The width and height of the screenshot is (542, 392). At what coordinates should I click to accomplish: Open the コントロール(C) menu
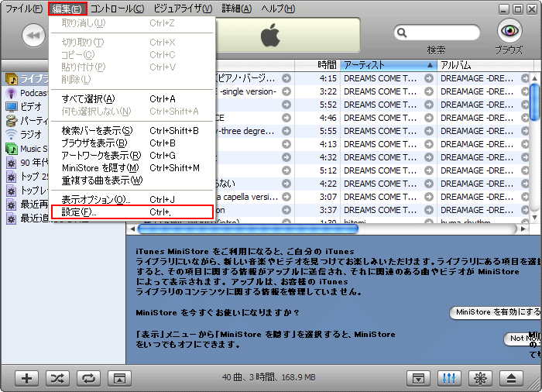(117, 9)
